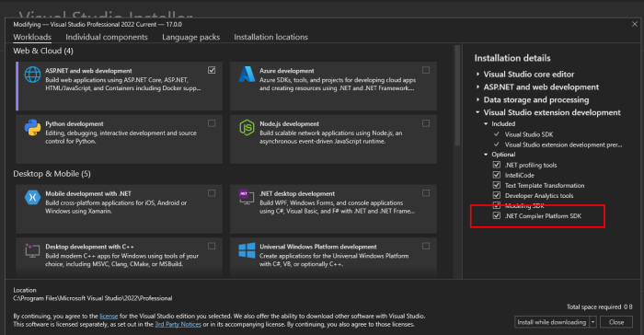Check the Python development workload checkbox

click(x=212, y=123)
